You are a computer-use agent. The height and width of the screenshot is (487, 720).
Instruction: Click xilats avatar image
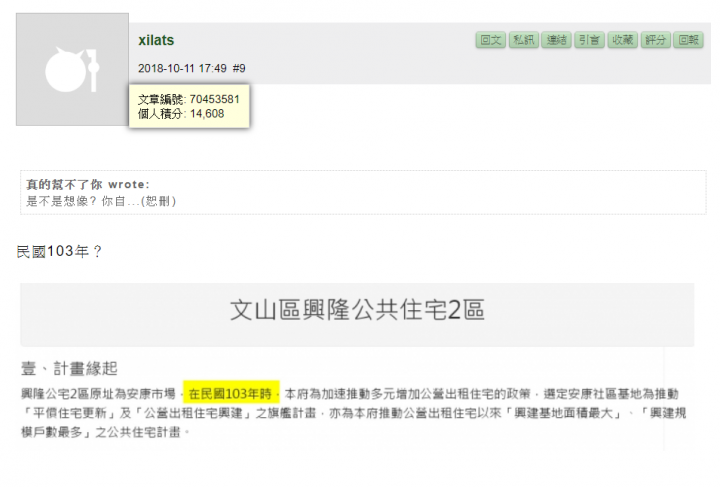point(72,69)
